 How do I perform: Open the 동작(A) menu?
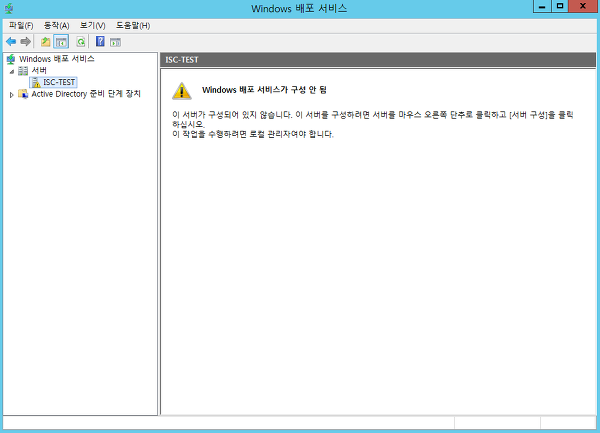coord(56,26)
